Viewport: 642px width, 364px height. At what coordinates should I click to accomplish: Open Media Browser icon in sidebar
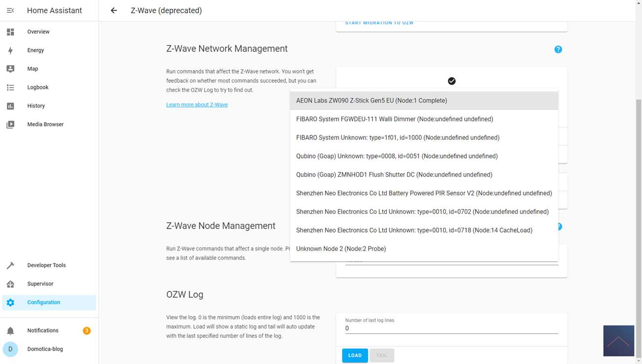point(10,124)
